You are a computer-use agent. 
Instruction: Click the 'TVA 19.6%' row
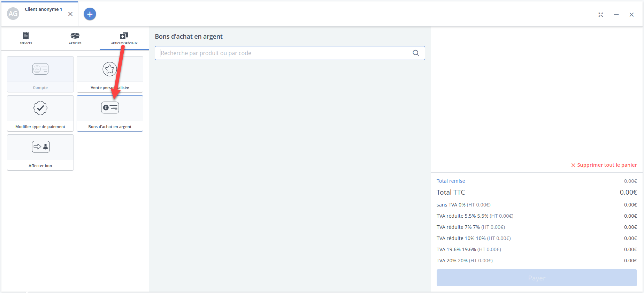pos(537,249)
